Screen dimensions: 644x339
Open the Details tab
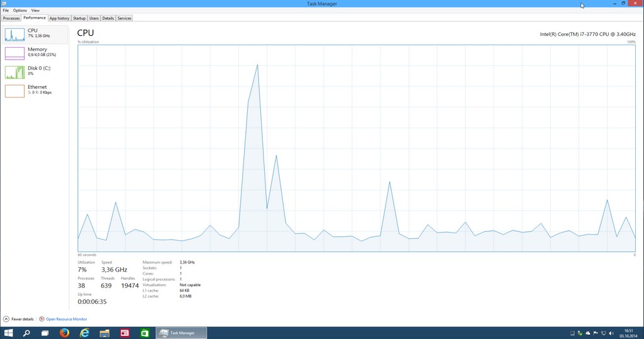tap(108, 18)
